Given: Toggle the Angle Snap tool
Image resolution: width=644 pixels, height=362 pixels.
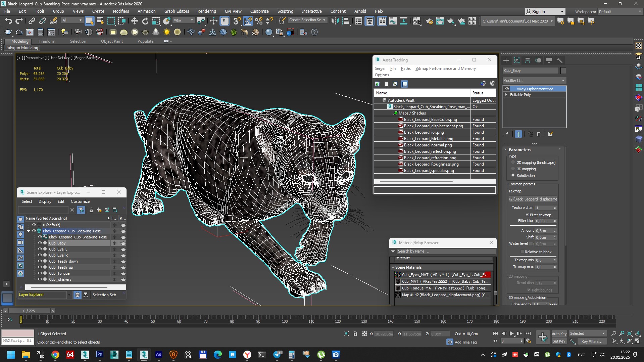Looking at the screenshot, I should point(248,21).
